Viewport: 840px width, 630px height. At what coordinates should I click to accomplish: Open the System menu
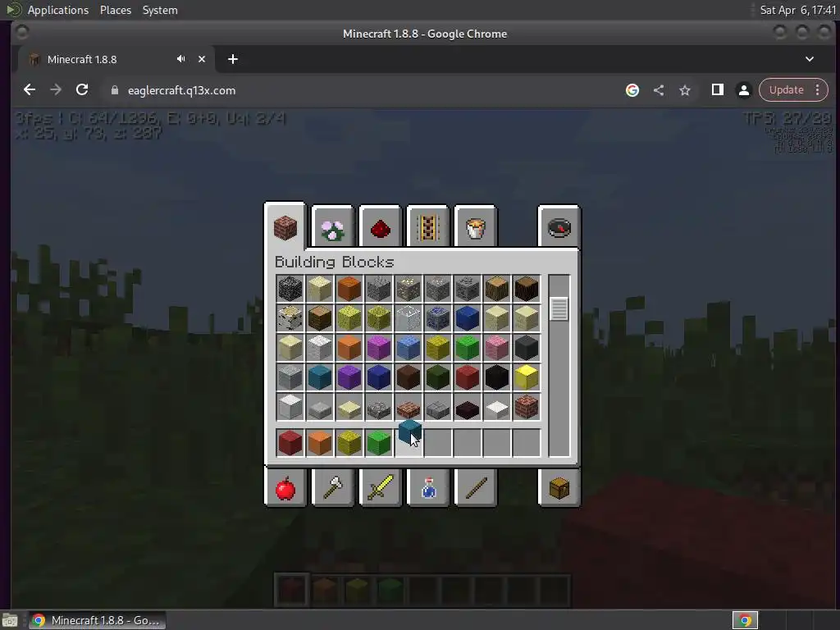click(x=160, y=10)
